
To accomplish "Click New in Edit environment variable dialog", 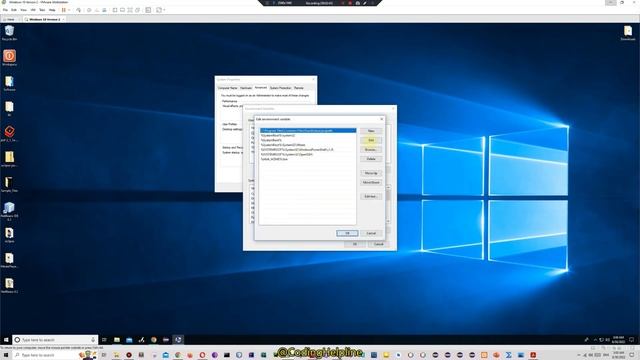I will [371, 131].
